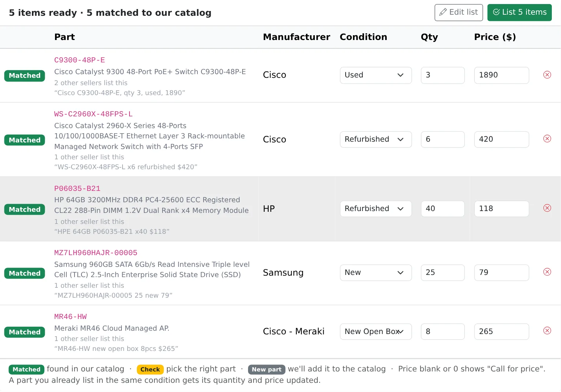Focus Qty field showing 6

(442, 139)
